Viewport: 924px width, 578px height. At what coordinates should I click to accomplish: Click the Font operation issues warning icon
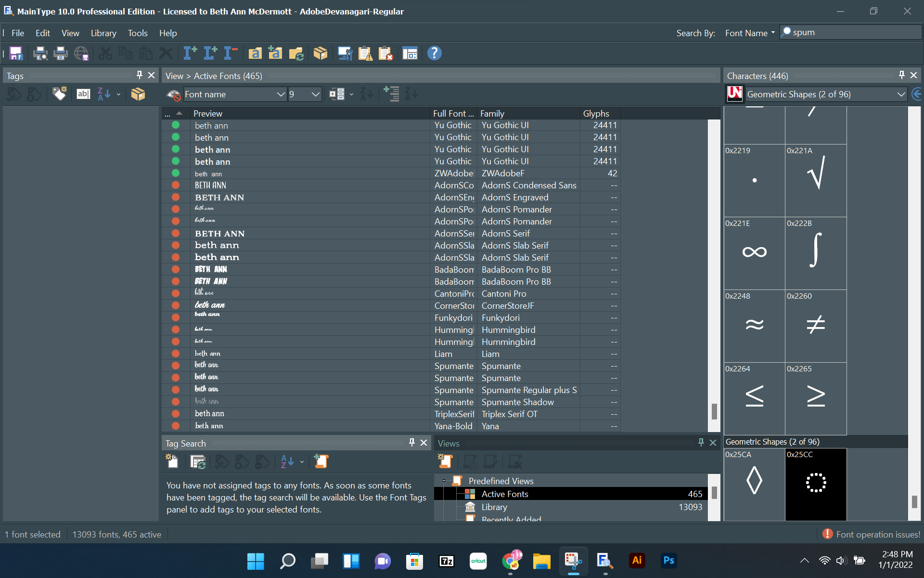[x=828, y=534]
